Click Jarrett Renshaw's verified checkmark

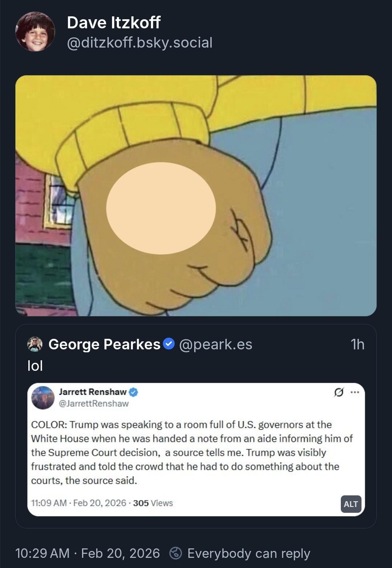pyautogui.click(x=134, y=392)
